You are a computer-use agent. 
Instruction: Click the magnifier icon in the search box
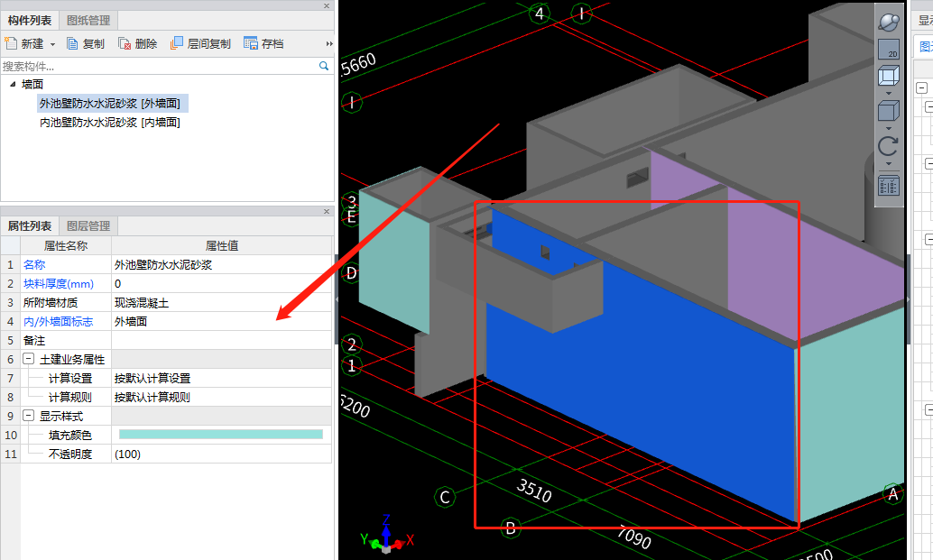tap(324, 66)
